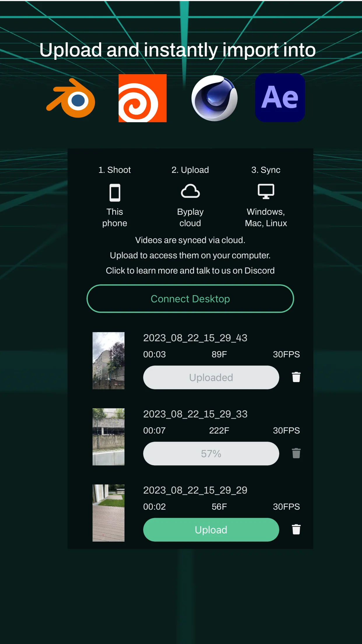
Task: Open Discord link text about learning more
Action: 190,271
